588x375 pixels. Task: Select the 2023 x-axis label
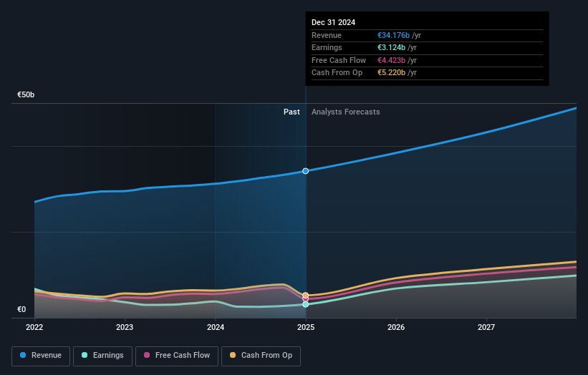tap(125, 327)
